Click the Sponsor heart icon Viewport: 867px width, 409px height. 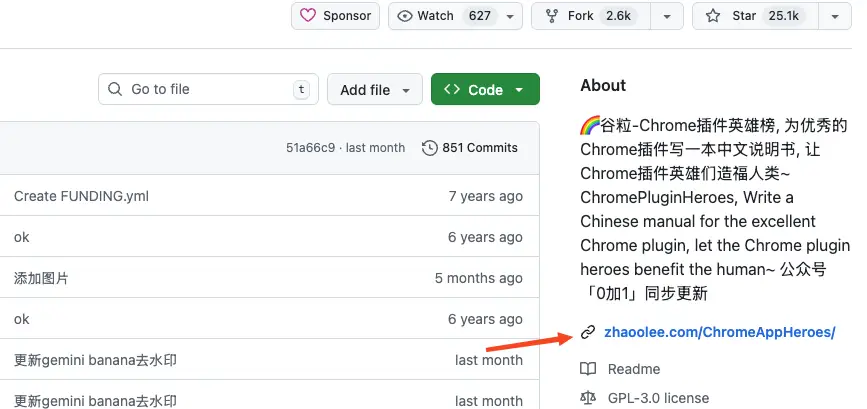(308, 16)
